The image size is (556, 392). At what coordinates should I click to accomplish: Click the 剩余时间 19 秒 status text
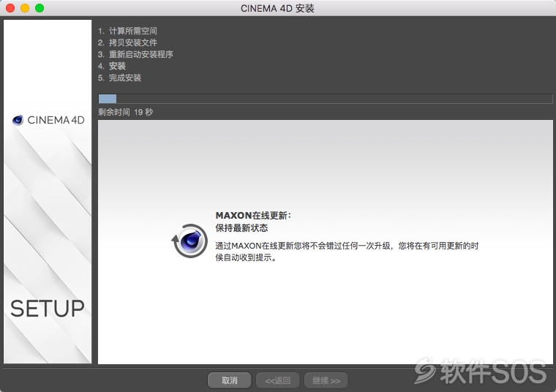126,112
